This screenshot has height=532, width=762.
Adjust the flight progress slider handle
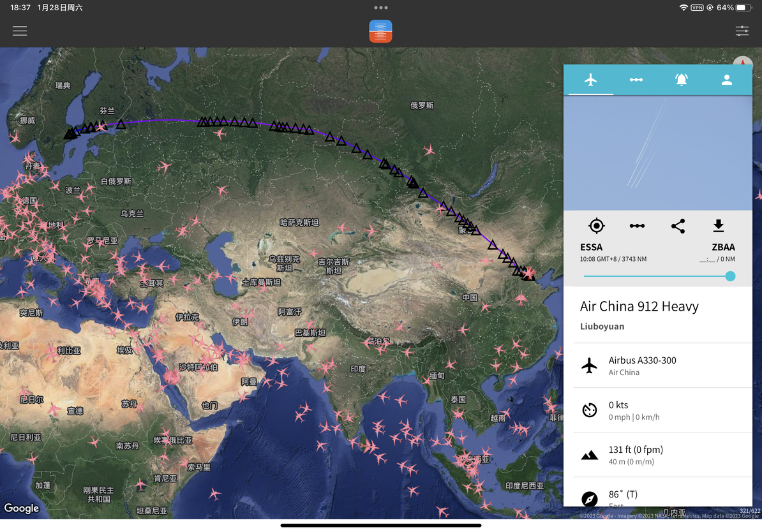click(x=730, y=276)
